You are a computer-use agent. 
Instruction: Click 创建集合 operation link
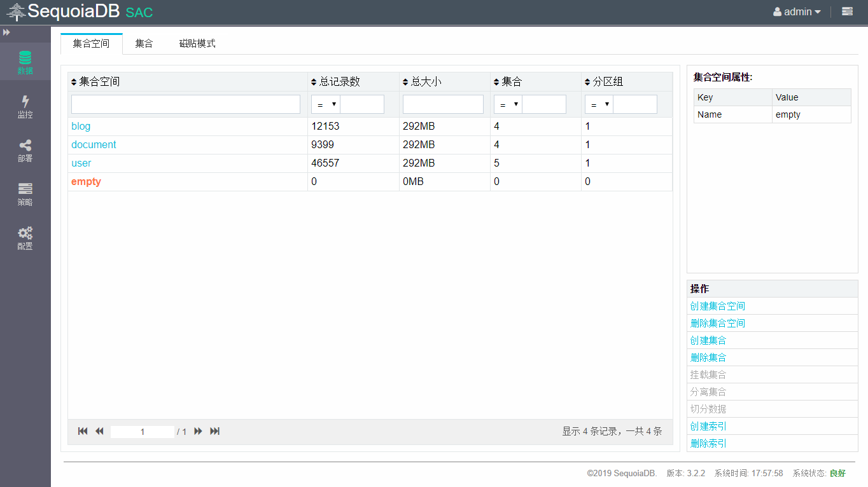click(x=708, y=340)
